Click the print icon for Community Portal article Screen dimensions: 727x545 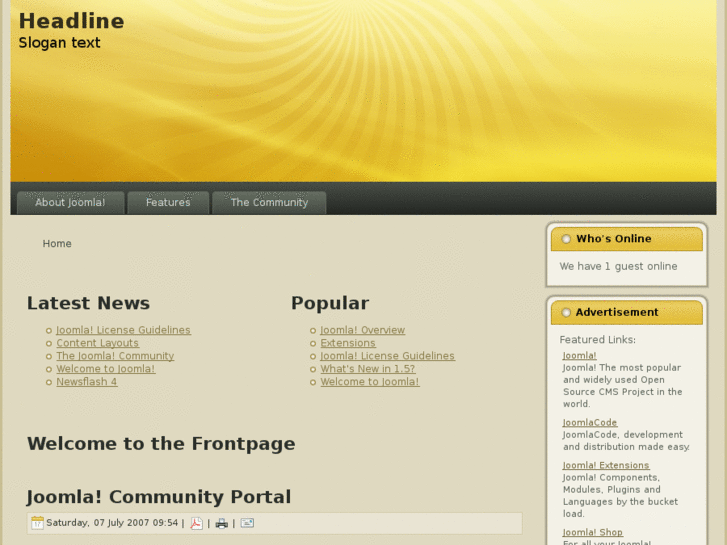point(222,523)
